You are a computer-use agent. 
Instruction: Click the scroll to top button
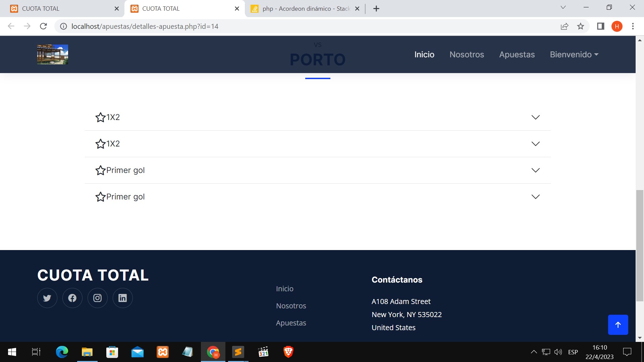(x=618, y=324)
